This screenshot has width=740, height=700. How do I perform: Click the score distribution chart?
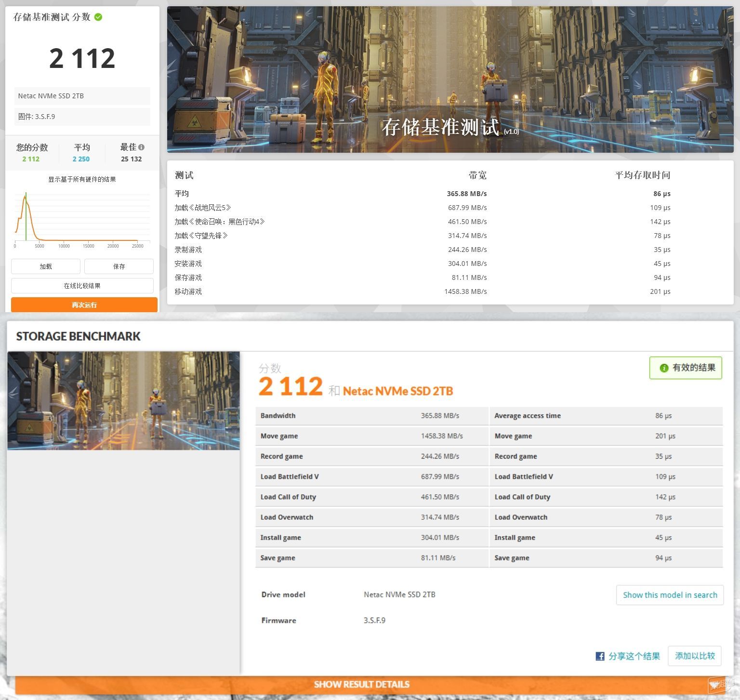coord(82,219)
